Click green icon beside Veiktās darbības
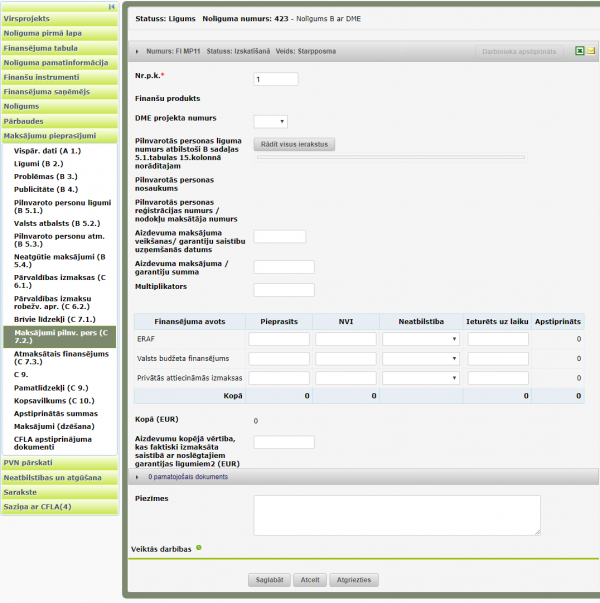 (x=199, y=547)
